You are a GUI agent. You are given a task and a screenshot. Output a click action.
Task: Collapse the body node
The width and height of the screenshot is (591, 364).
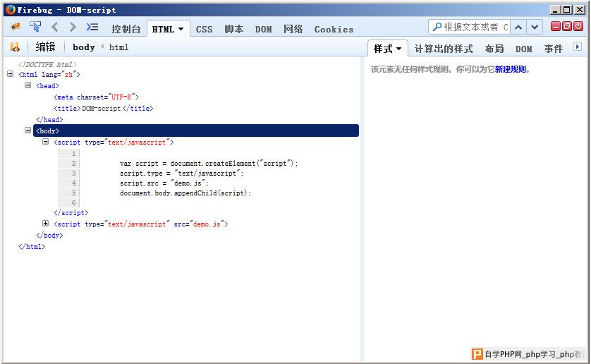coord(28,130)
